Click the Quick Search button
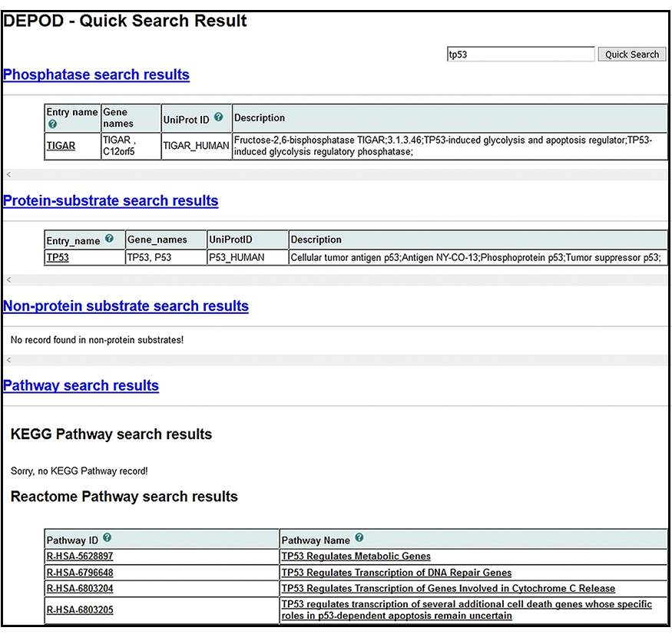Screen dimensions: 672x634 (x=631, y=54)
